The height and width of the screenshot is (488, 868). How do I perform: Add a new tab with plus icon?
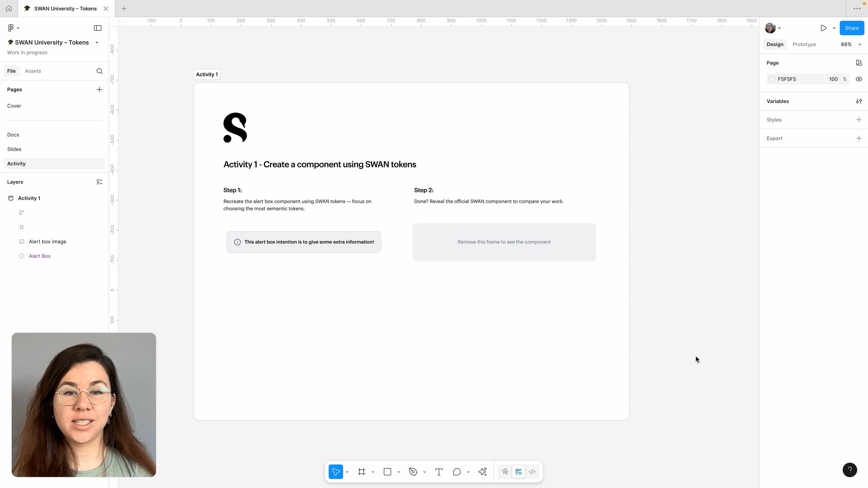pyautogui.click(x=124, y=8)
